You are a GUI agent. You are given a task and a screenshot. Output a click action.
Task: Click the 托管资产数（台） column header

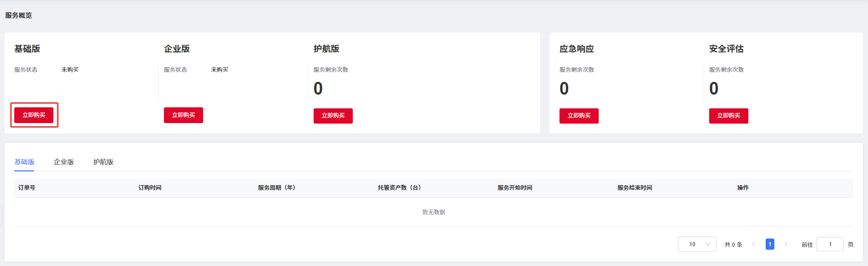tap(399, 188)
